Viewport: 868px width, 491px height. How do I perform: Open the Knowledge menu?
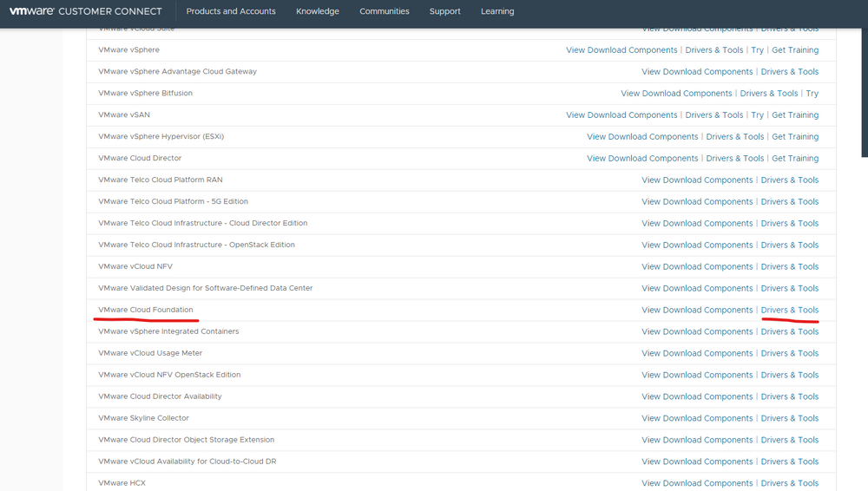318,11
